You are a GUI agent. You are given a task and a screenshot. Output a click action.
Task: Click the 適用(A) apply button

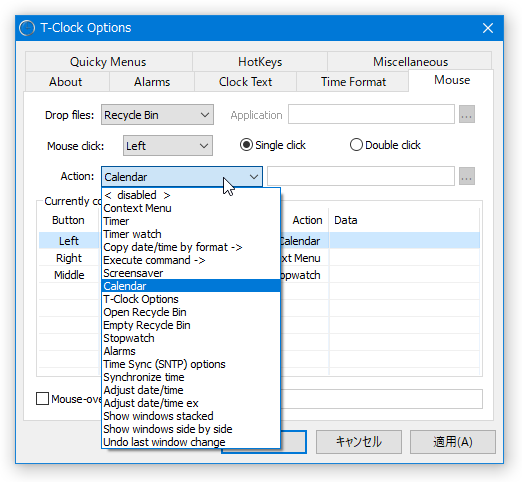click(453, 442)
